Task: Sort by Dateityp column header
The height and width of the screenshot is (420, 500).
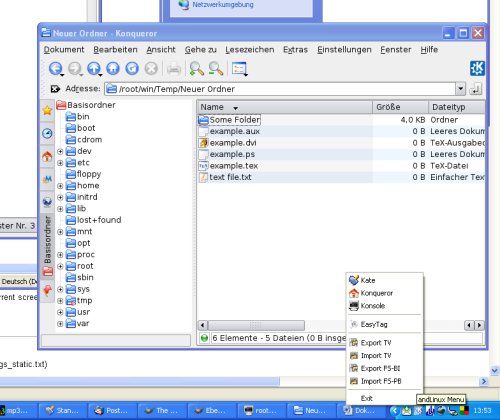Action: tap(457, 107)
